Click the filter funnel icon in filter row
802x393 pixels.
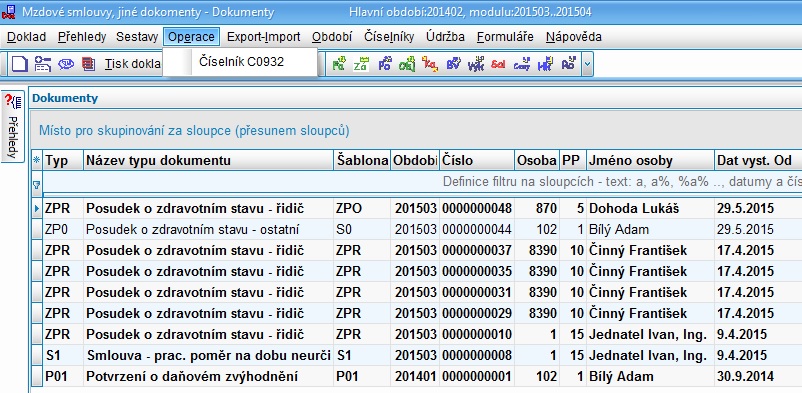36,185
